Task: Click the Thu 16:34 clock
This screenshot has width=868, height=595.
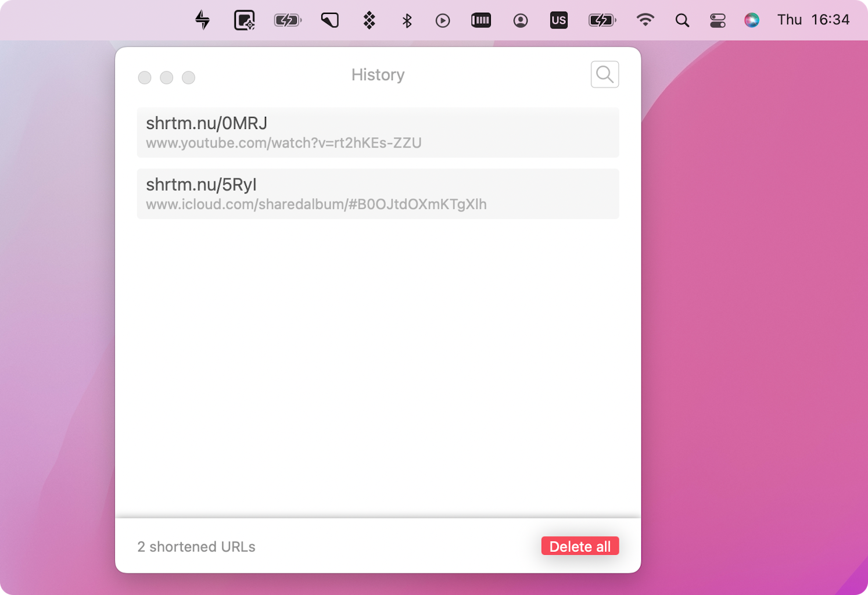Action: 813,20
